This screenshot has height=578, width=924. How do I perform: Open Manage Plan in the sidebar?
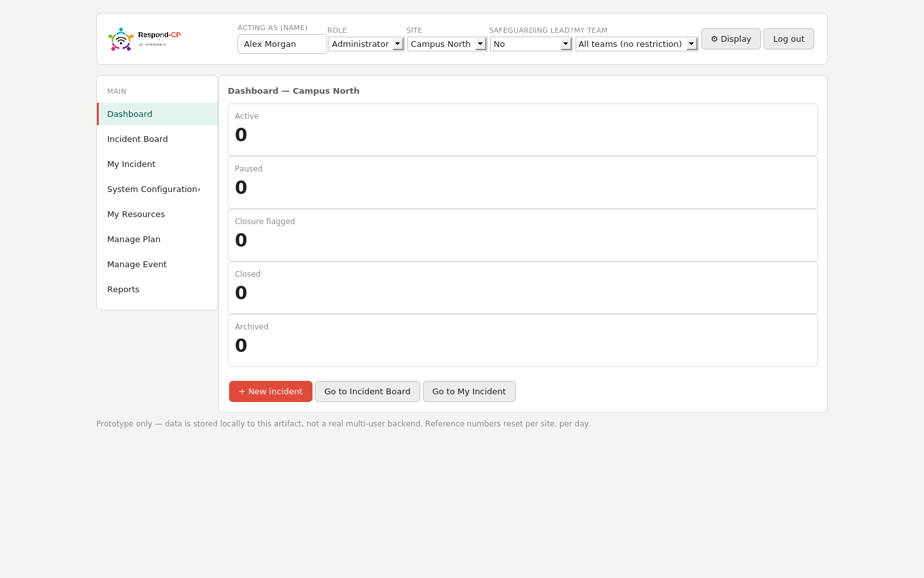157,239
